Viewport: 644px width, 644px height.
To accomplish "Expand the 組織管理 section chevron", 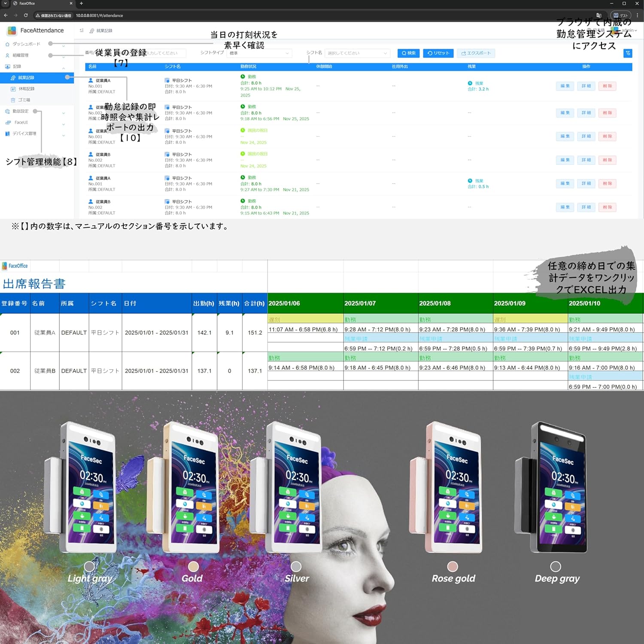I will (x=64, y=57).
